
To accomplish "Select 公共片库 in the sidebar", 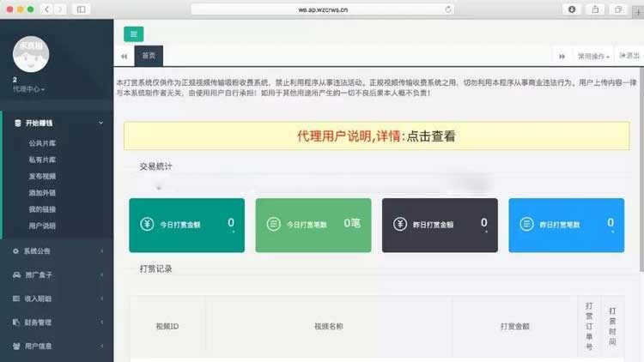I will (42, 143).
